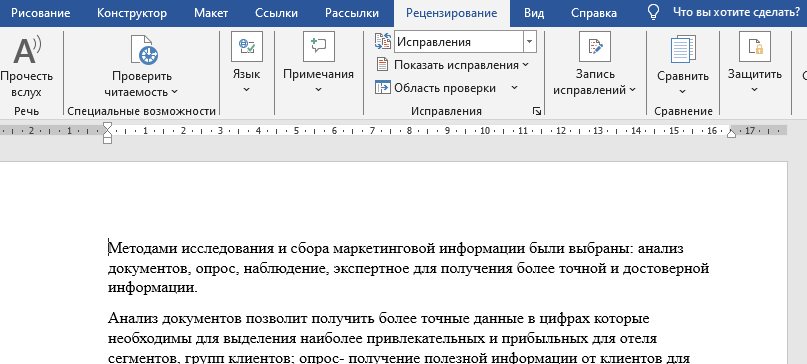Select the first line indent marker on ruler

pyautogui.click(x=107, y=127)
